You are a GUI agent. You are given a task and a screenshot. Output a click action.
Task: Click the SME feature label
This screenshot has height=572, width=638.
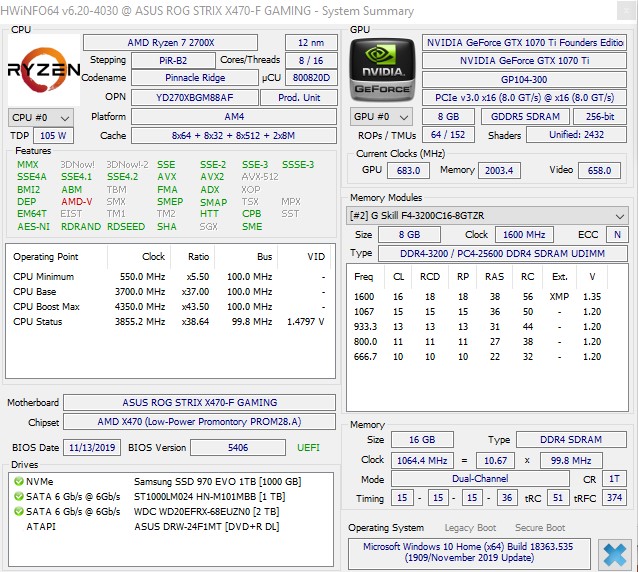coord(252,227)
